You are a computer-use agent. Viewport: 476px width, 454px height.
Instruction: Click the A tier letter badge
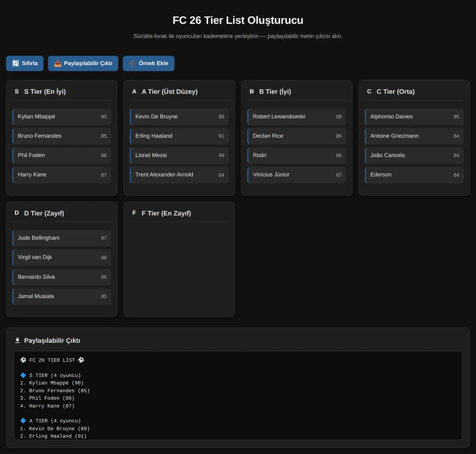[134, 92]
